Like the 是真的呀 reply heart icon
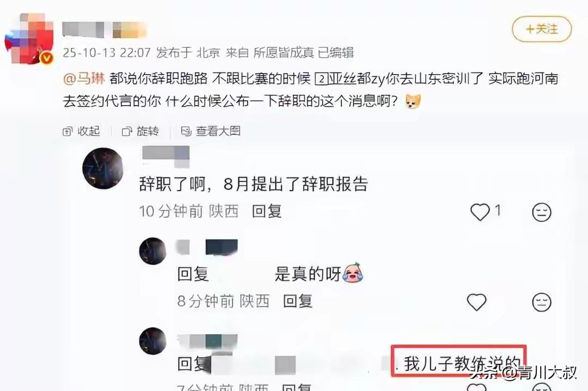The width and height of the screenshot is (588, 391). pos(476,302)
